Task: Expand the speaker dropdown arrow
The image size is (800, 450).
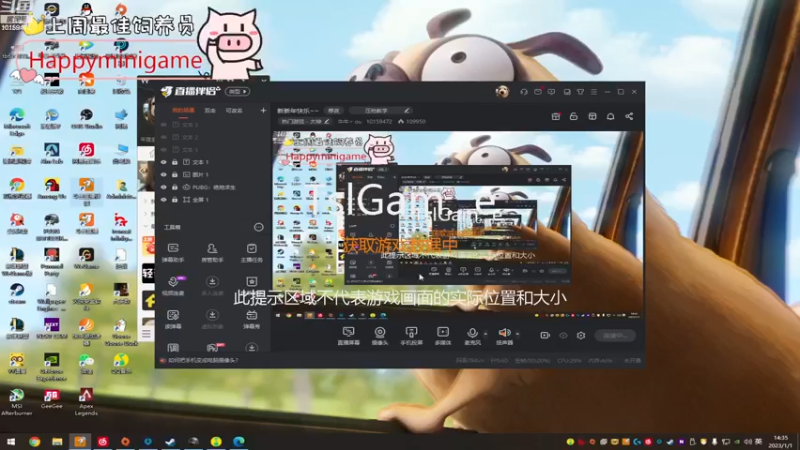Action: (517, 334)
